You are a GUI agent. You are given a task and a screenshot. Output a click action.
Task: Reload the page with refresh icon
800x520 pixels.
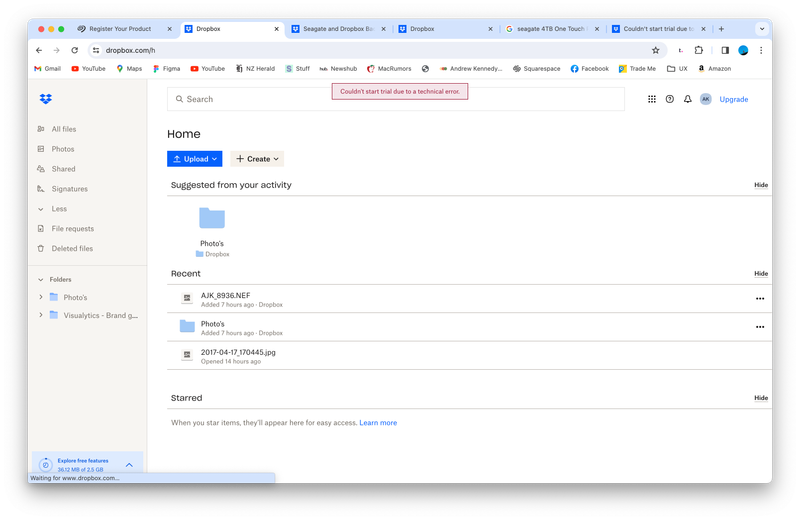(x=74, y=50)
